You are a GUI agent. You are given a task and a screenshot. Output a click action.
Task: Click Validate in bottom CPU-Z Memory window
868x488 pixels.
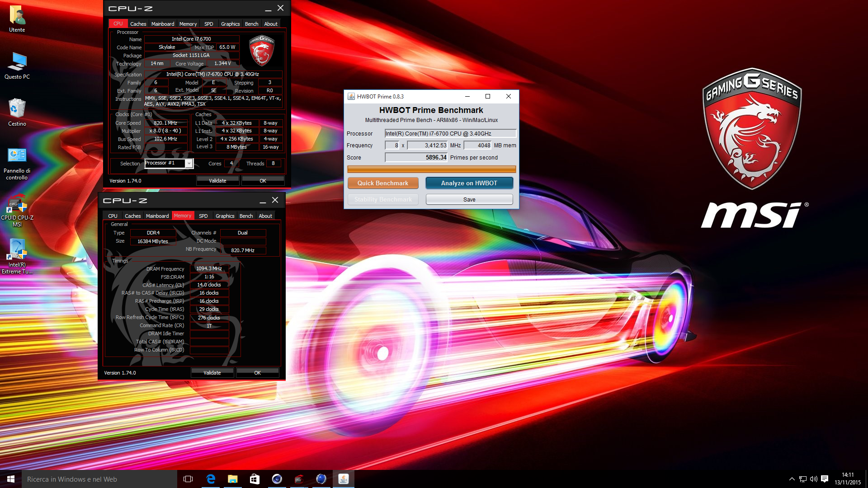point(212,373)
